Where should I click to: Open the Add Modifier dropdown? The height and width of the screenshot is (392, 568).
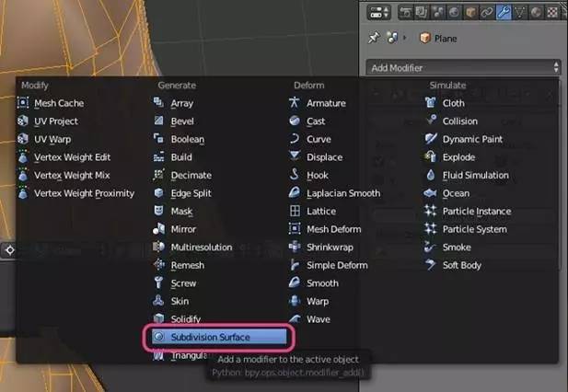click(463, 68)
